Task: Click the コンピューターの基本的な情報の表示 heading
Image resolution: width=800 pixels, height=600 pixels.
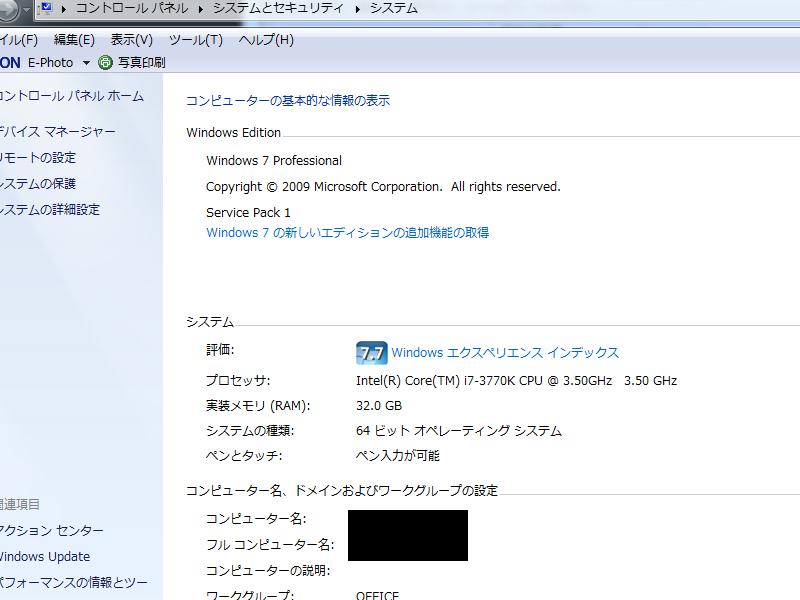Action: click(288, 101)
